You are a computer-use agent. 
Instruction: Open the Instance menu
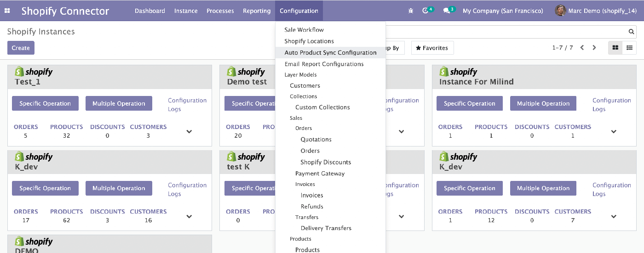click(186, 11)
